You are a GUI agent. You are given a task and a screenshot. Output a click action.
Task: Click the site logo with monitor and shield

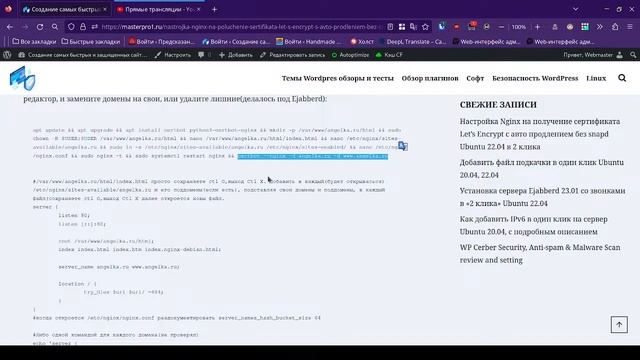pos(22,78)
